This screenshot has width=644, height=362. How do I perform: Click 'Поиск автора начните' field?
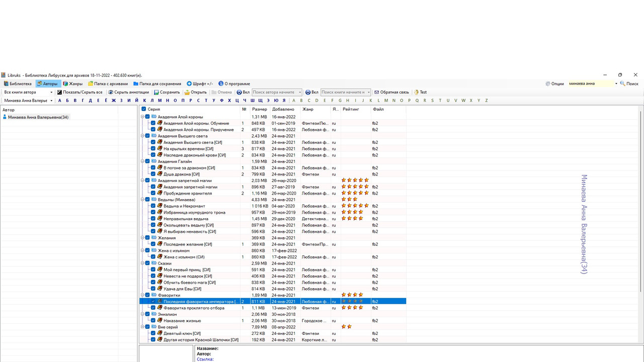[x=275, y=93]
